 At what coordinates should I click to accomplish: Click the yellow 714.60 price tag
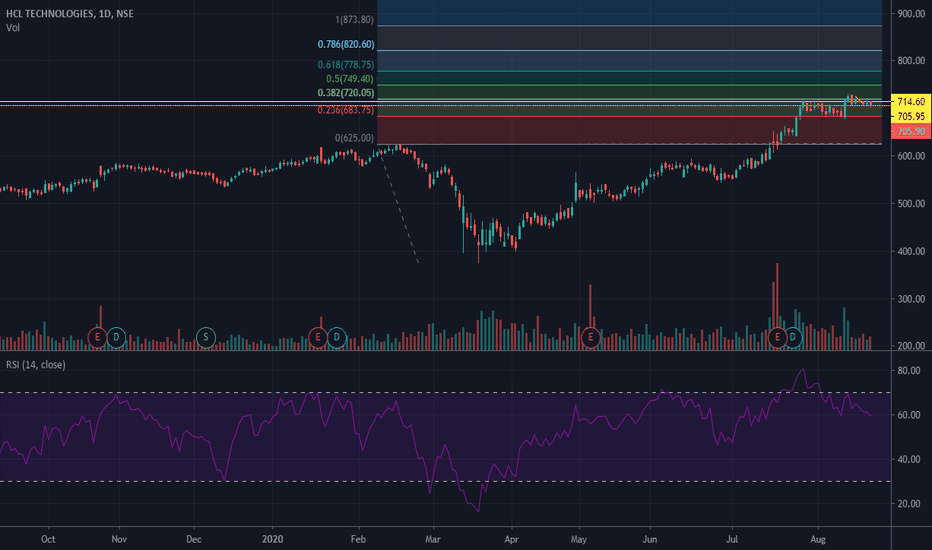pyautogui.click(x=911, y=102)
